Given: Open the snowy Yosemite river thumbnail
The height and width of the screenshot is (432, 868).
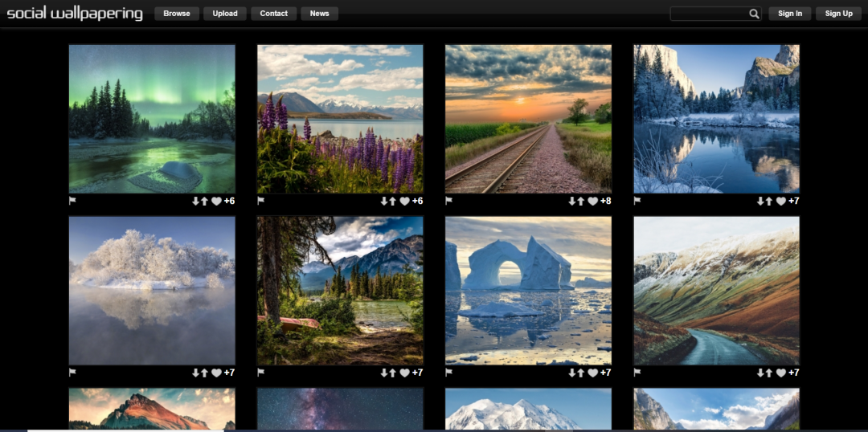Looking at the screenshot, I should click(717, 119).
